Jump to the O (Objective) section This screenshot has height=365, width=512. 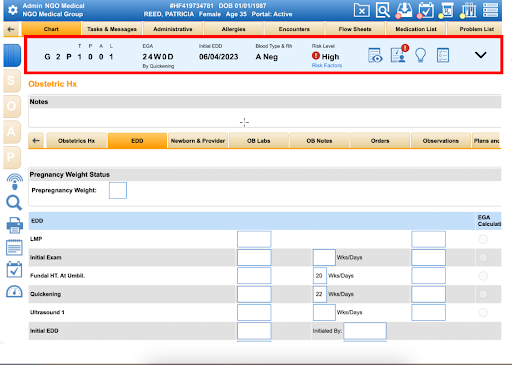click(x=12, y=106)
